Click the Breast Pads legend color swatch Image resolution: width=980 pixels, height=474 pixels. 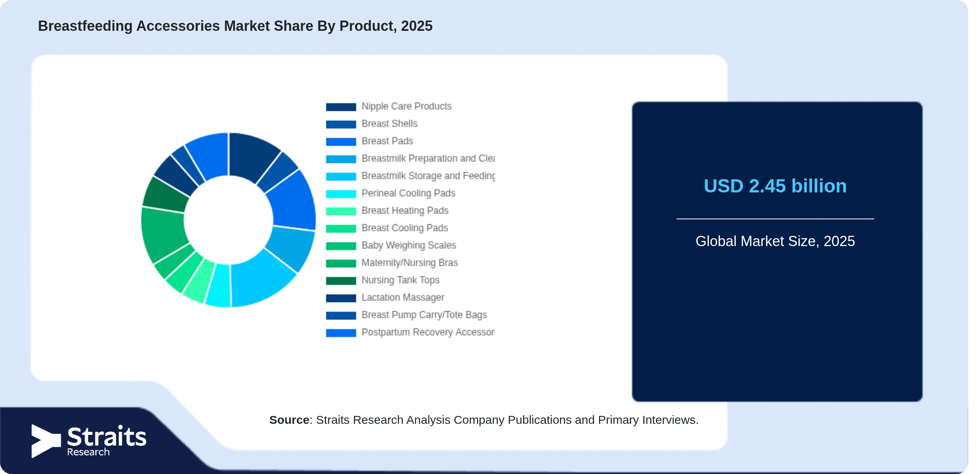pyautogui.click(x=341, y=141)
